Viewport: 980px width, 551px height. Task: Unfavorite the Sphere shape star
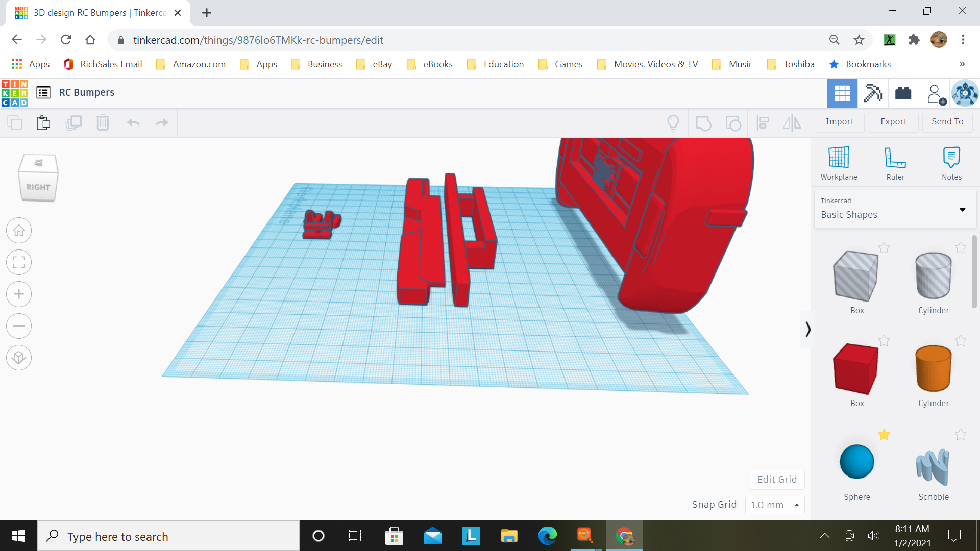tap(884, 435)
